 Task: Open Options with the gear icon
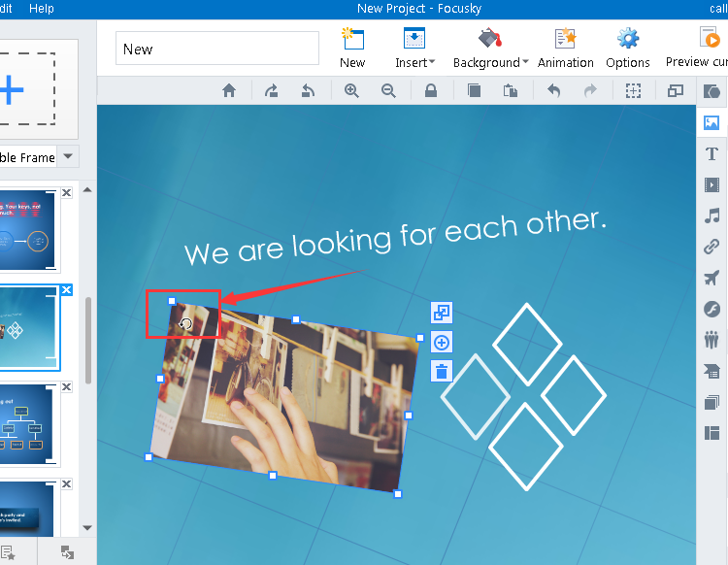click(x=628, y=49)
